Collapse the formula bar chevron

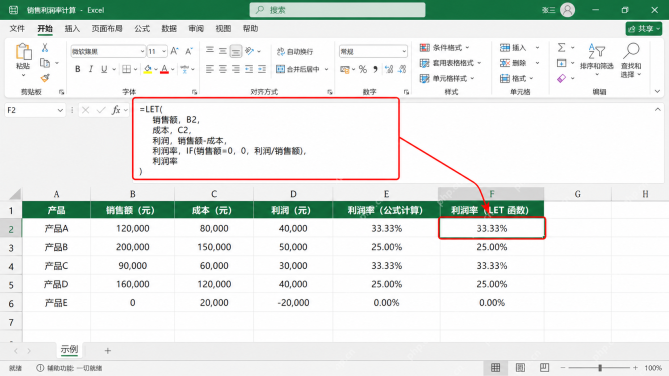[657, 110]
